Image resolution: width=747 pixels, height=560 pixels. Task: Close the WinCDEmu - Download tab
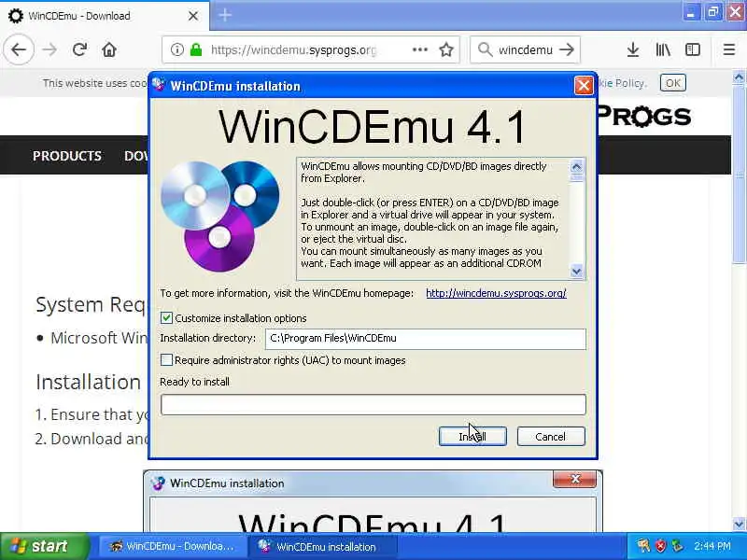tap(193, 16)
